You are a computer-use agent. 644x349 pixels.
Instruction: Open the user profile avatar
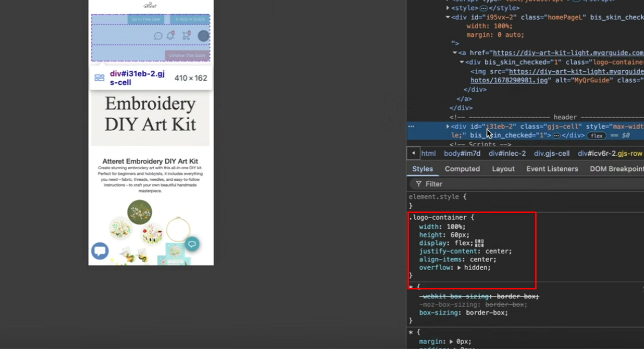coord(203,36)
